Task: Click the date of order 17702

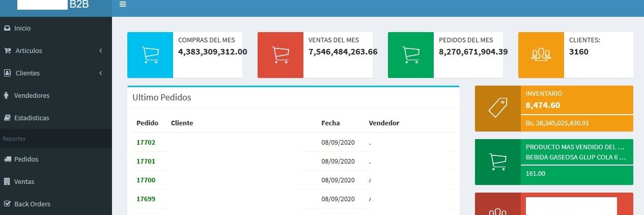Action: point(338,142)
